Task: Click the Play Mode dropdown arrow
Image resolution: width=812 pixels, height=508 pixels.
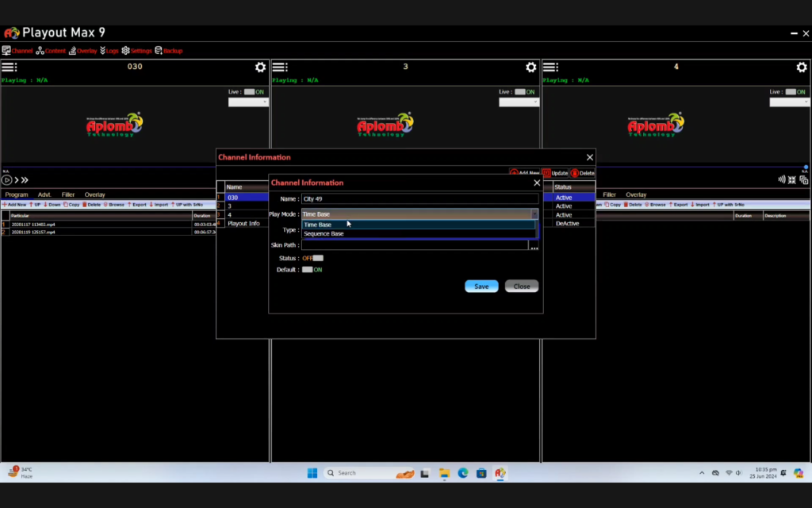Action: coord(534,214)
